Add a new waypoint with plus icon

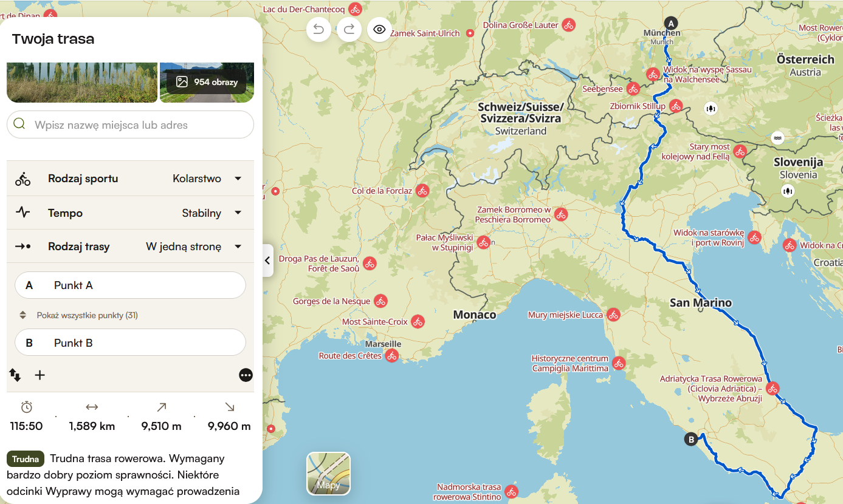tap(40, 375)
